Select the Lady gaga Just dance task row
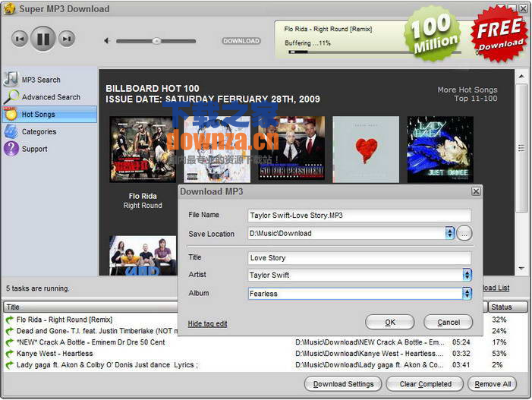532x400 pixels. (266, 365)
